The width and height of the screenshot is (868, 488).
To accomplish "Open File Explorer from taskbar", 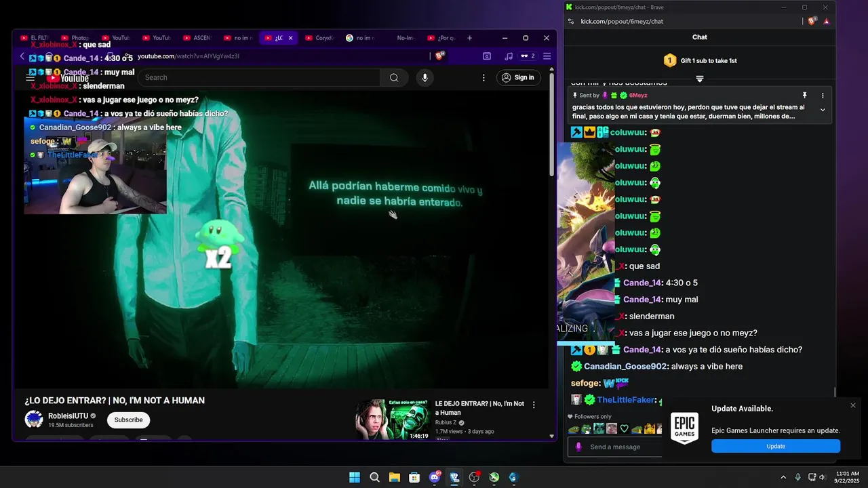I will tap(394, 477).
